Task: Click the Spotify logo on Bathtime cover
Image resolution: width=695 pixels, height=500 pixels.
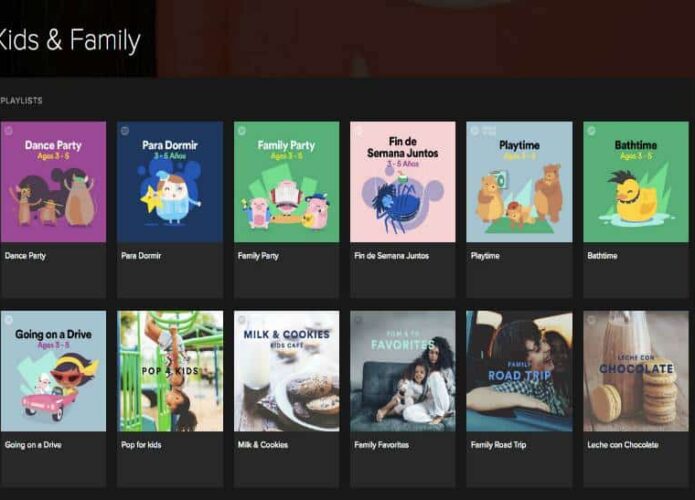Action: point(591,130)
